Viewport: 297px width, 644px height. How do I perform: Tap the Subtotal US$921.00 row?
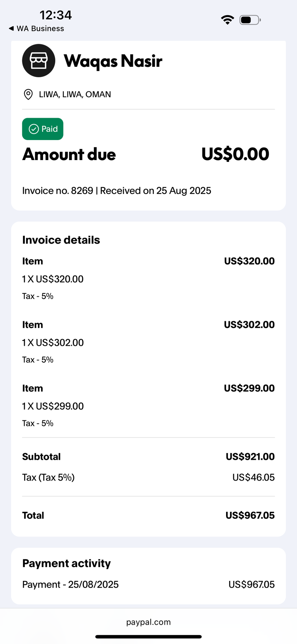(148, 456)
